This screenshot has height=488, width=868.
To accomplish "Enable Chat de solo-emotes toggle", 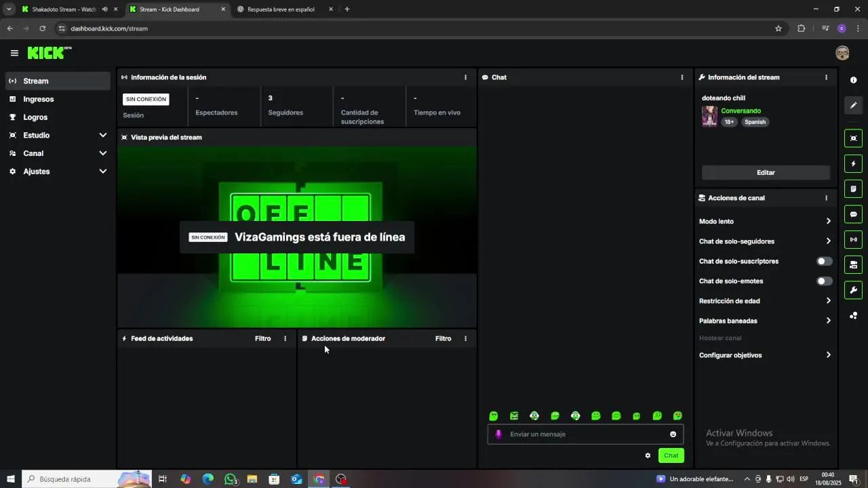I will pyautogui.click(x=824, y=281).
